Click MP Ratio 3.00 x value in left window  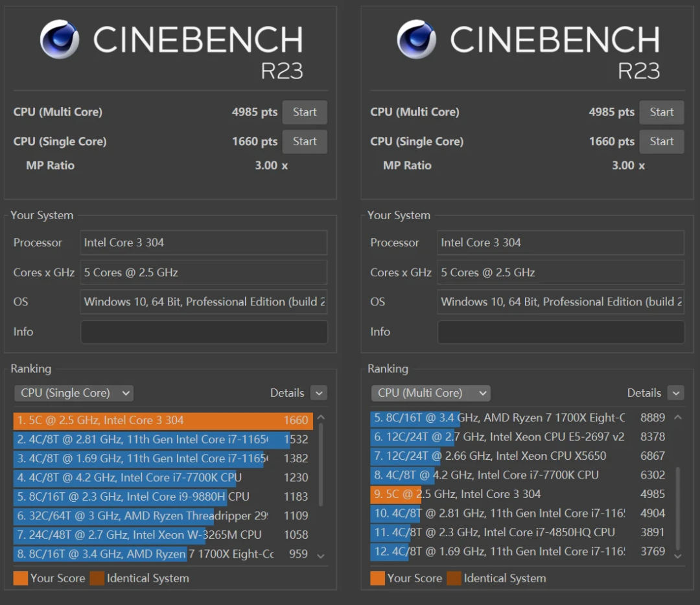tap(272, 165)
